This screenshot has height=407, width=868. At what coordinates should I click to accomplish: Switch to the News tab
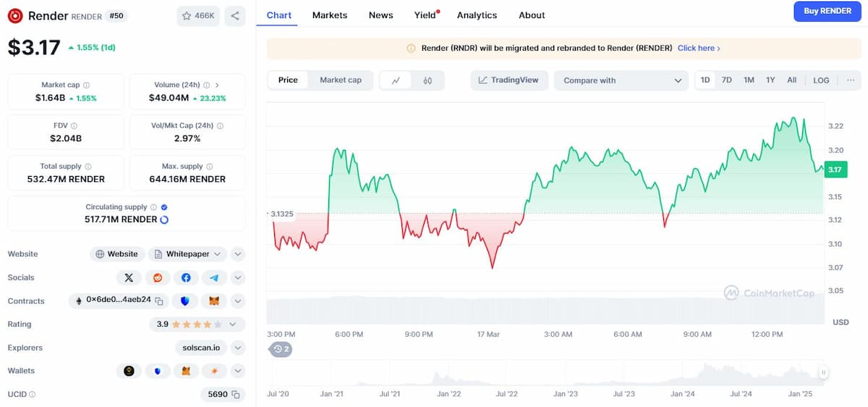tap(381, 15)
